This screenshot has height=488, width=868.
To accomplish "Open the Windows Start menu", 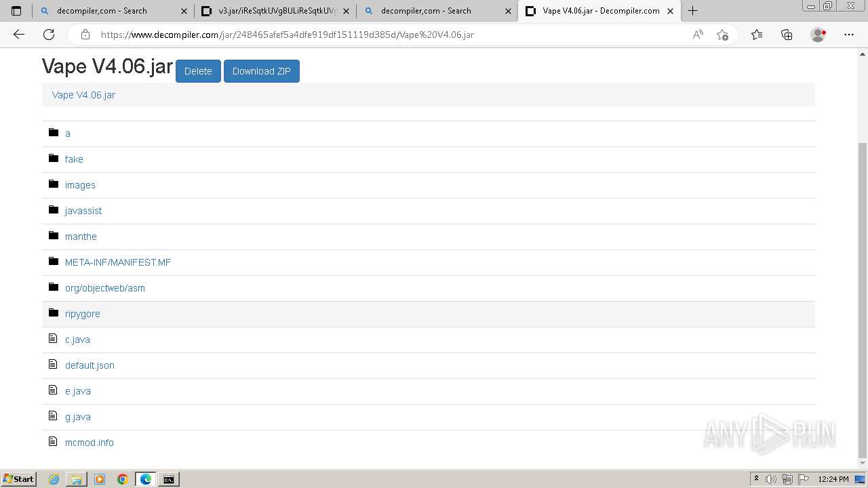I will (18, 479).
